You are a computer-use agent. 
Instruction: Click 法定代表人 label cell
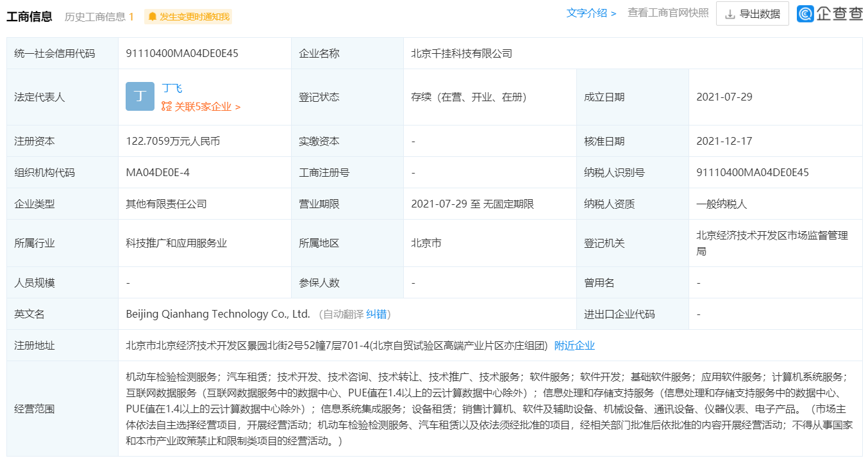(x=62, y=97)
